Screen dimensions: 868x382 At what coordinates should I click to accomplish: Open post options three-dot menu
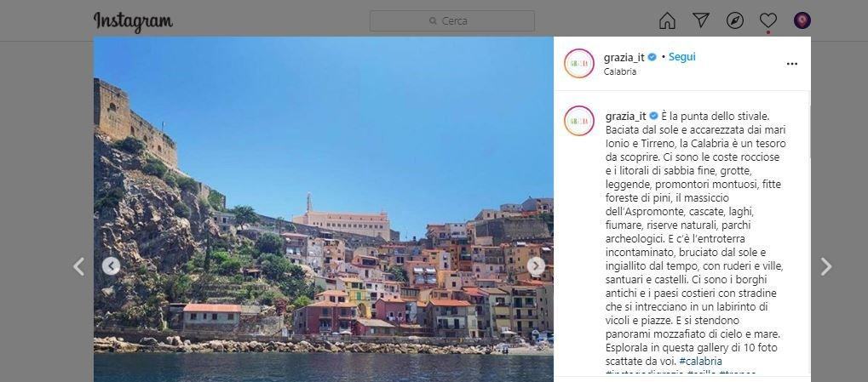point(792,64)
